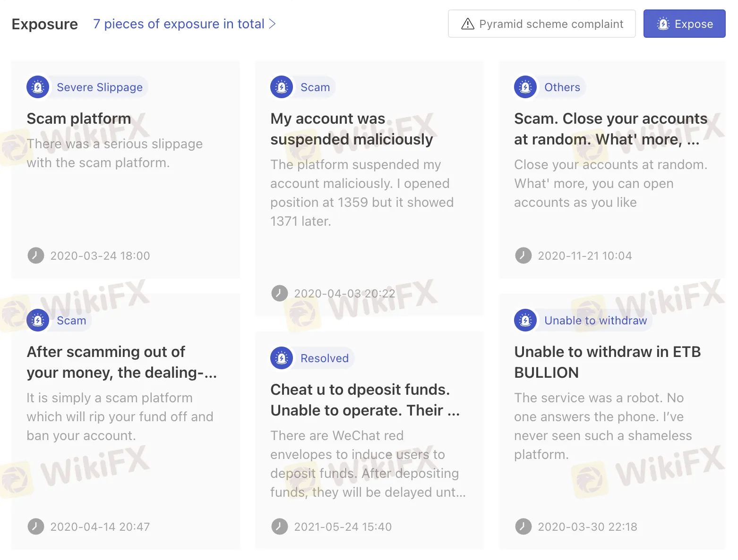Click the siren icon on the Resolved badge
Image resolution: width=738 pixels, height=560 pixels.
click(282, 358)
